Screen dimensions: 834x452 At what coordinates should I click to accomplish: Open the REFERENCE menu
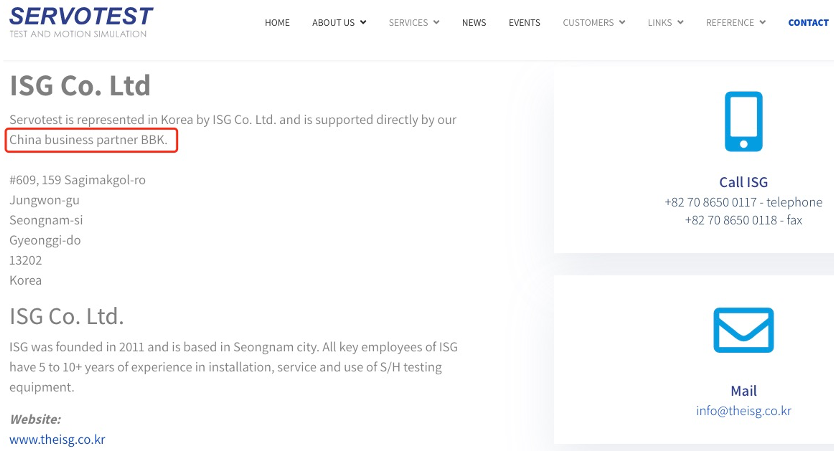pos(730,23)
